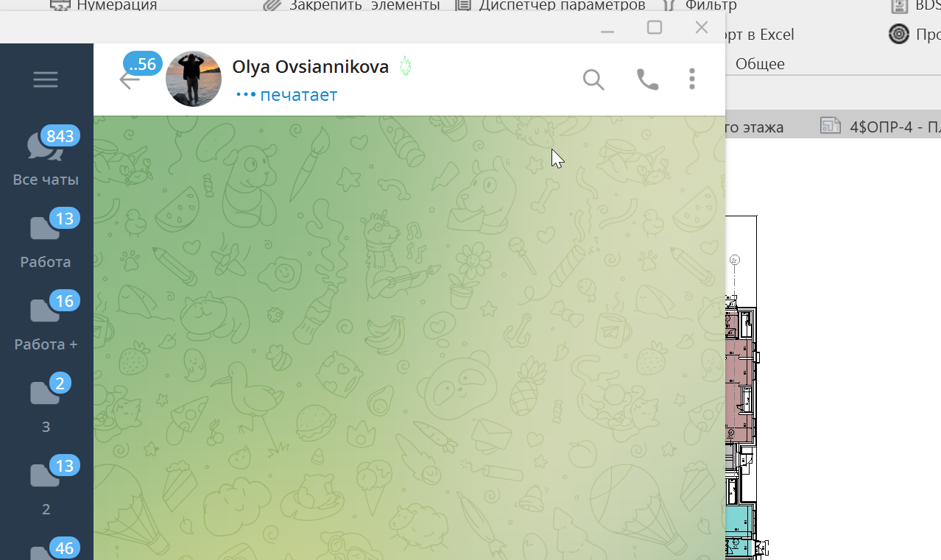Open the chat folder named 3
Image resolution: width=941 pixels, height=560 pixels.
tap(46, 405)
